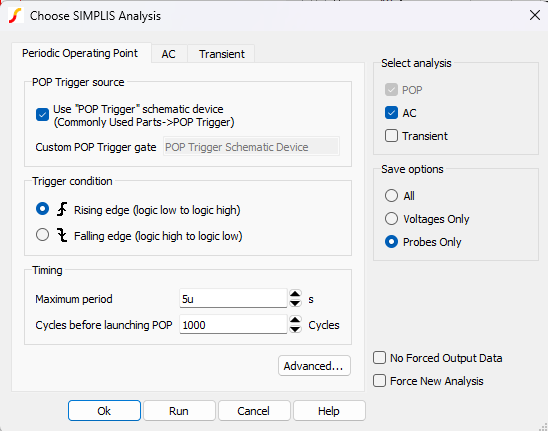Enable the Transient analysis checkbox

coord(391,136)
